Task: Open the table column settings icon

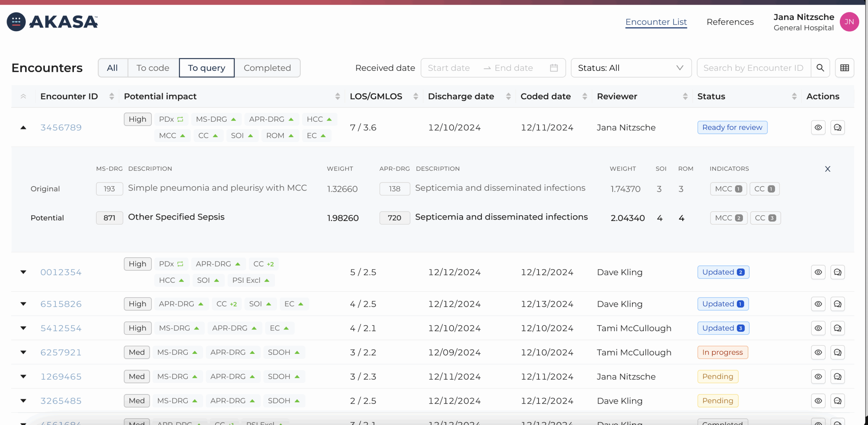Action: [x=844, y=68]
